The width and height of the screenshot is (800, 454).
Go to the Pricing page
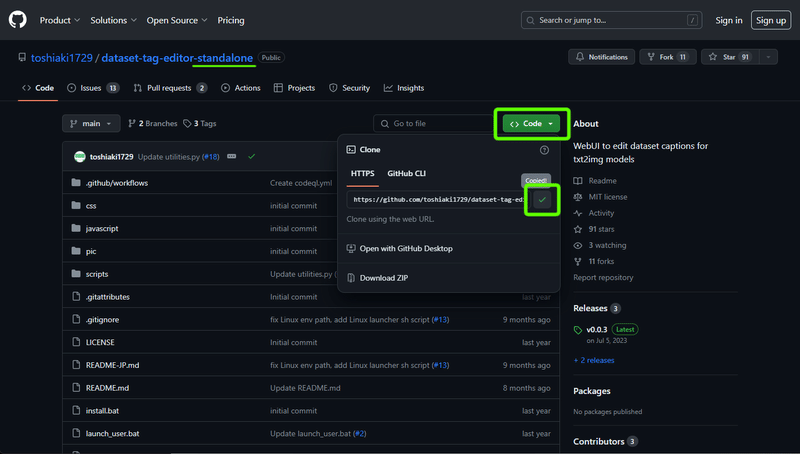coord(231,20)
